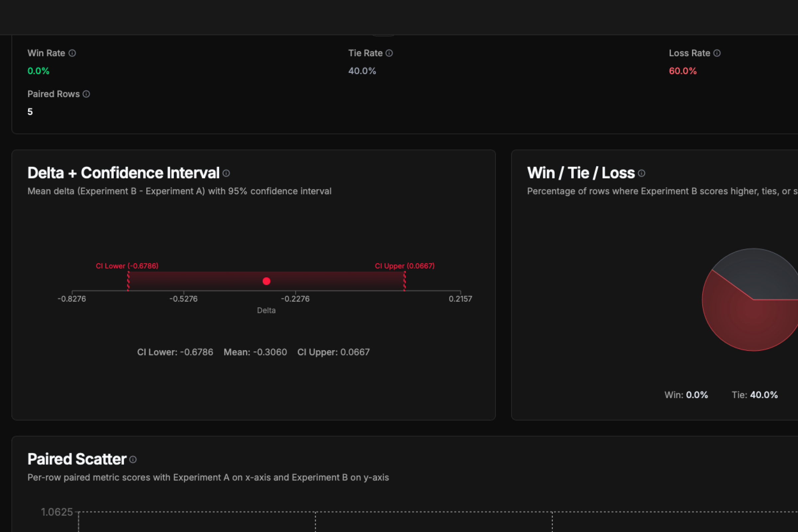Viewport: 798px width, 532px height.
Task: Click the Tie Rate info icon
Action: [x=389, y=53]
